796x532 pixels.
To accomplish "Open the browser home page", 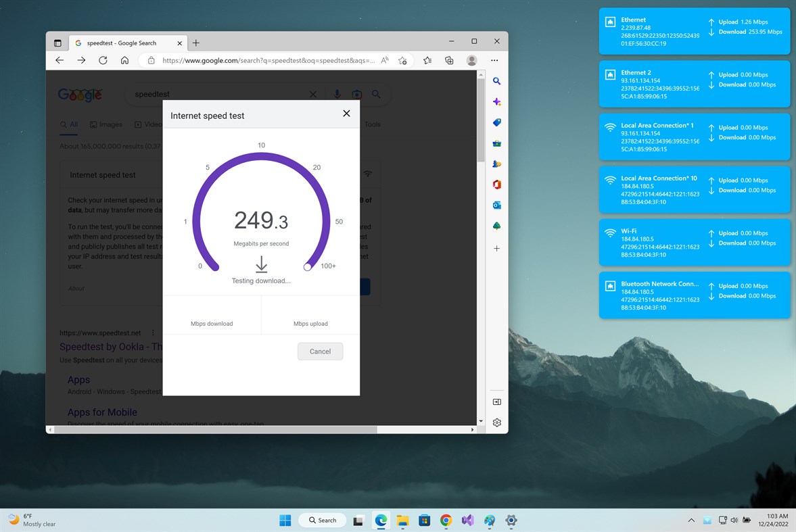I will 124,60.
